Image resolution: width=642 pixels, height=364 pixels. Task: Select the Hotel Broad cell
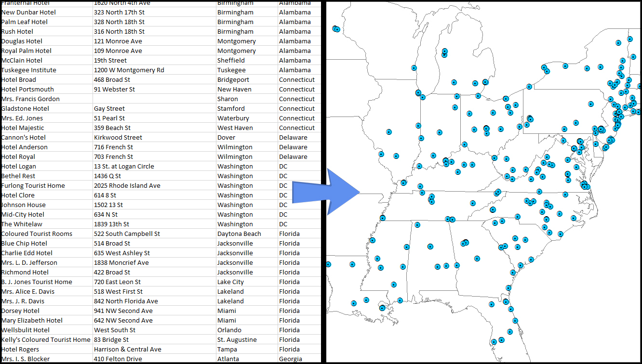(19, 79)
